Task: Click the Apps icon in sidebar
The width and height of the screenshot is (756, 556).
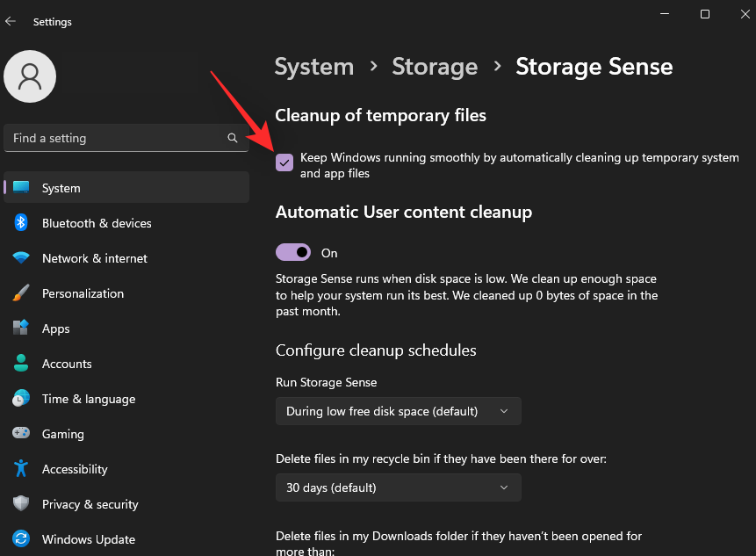Action: (21, 328)
